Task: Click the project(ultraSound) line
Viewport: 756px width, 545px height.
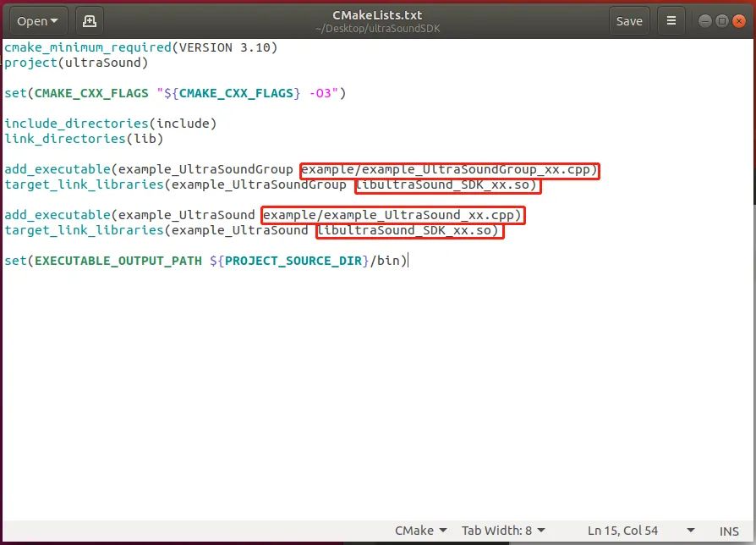Action: click(x=76, y=63)
